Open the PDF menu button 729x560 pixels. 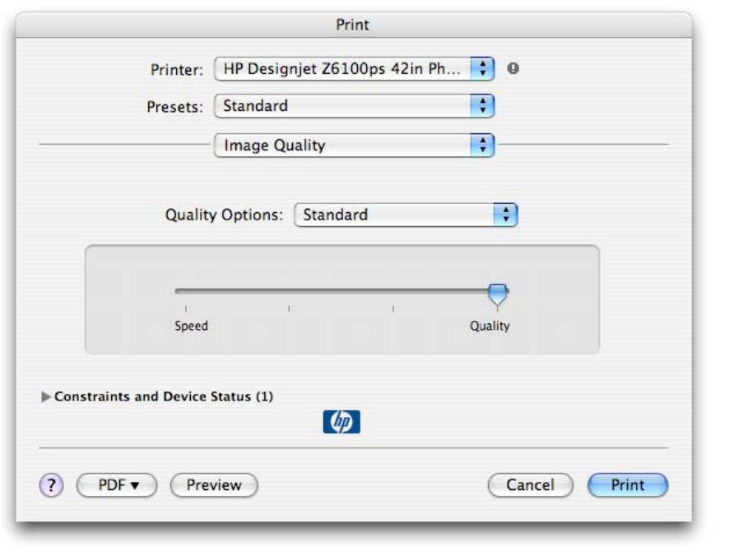pos(116,485)
